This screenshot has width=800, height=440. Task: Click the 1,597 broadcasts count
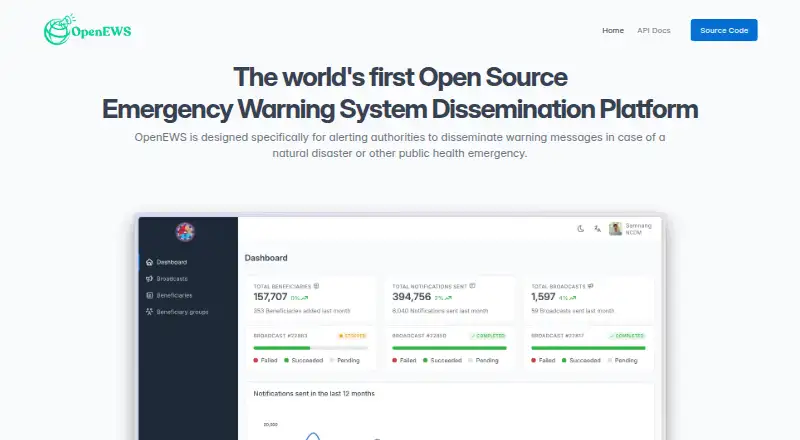coord(543,297)
